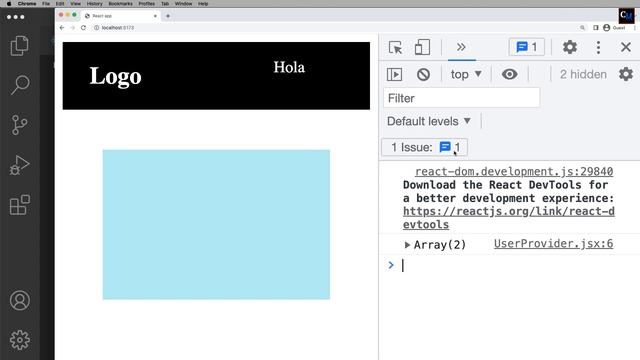Open the UserProvider.jsx:6 source link

[553, 244]
